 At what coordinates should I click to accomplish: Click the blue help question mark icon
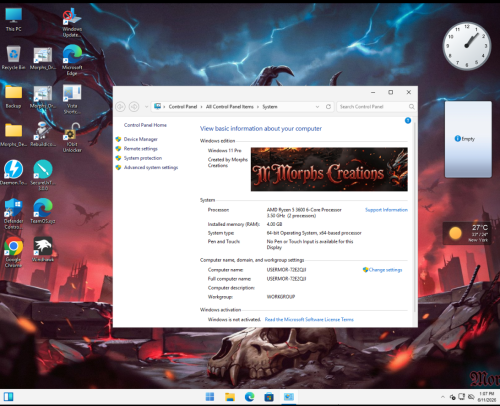click(408, 120)
